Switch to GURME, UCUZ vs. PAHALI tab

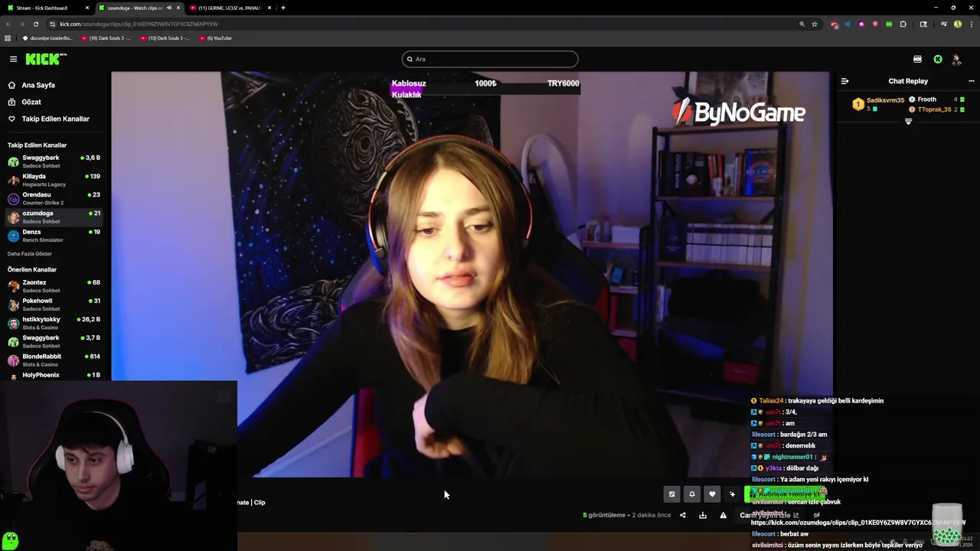coord(230,8)
